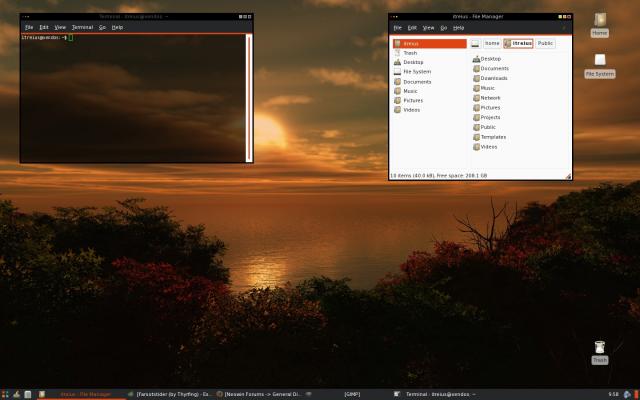Click the File Manager window title bar
The height and width of the screenshot is (400, 640).
[480, 17]
